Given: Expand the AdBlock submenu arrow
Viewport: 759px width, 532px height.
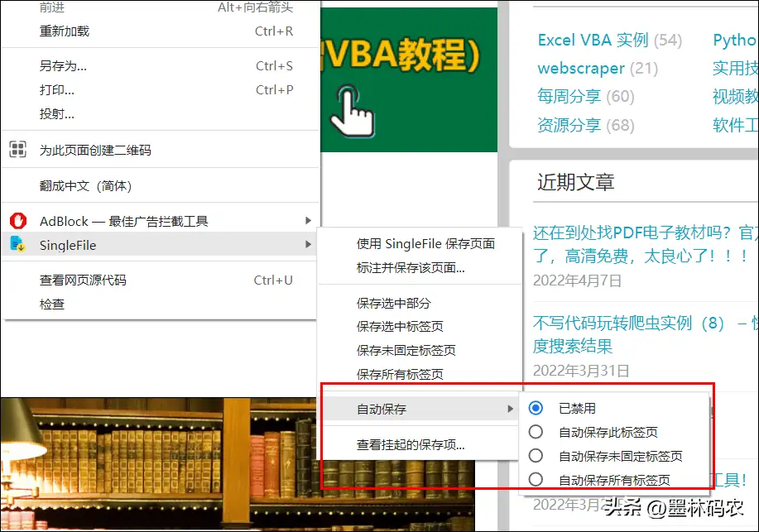Looking at the screenshot, I should [x=309, y=221].
